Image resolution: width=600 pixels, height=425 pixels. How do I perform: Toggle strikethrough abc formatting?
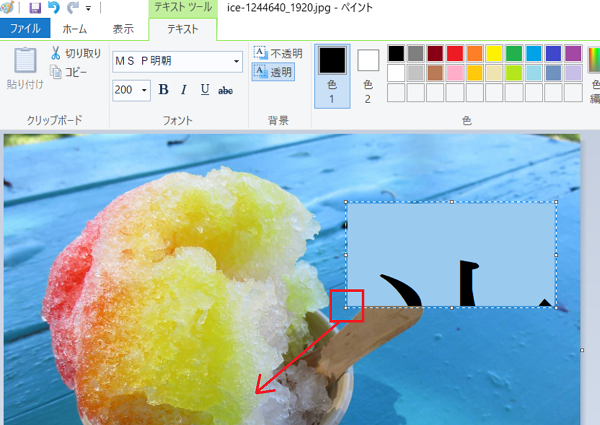(x=225, y=90)
